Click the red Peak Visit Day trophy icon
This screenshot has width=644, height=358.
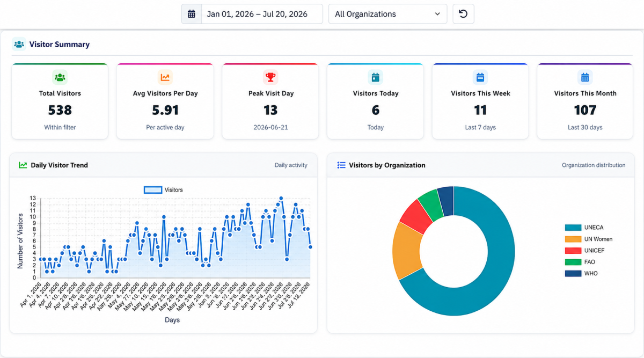pyautogui.click(x=270, y=77)
